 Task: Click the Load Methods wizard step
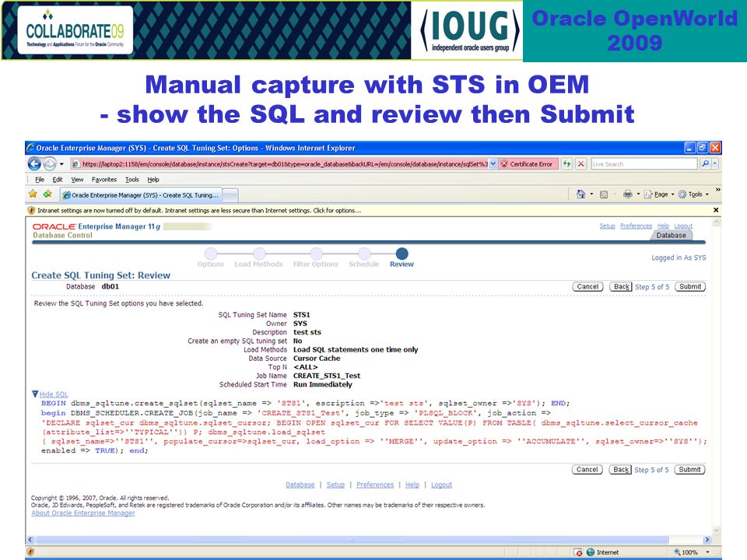pos(258,258)
